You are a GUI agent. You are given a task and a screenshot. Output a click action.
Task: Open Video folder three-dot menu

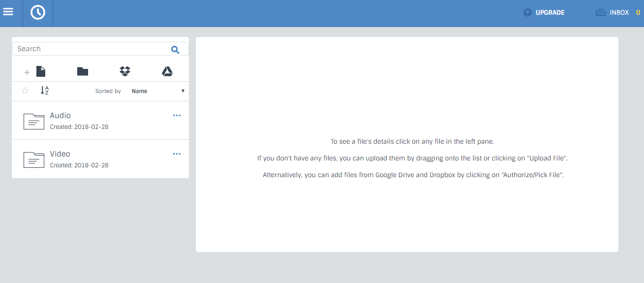click(x=177, y=154)
